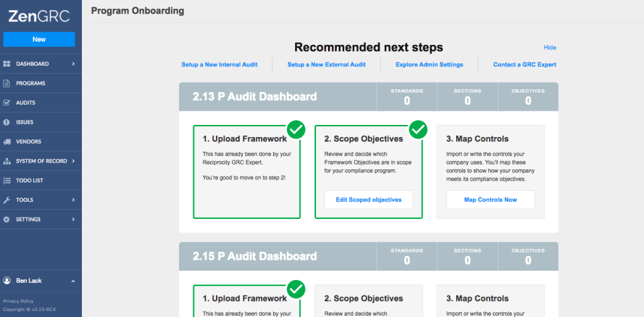Click the Todo List icon
Image resolution: width=644 pixels, height=317 pixels.
point(7,181)
